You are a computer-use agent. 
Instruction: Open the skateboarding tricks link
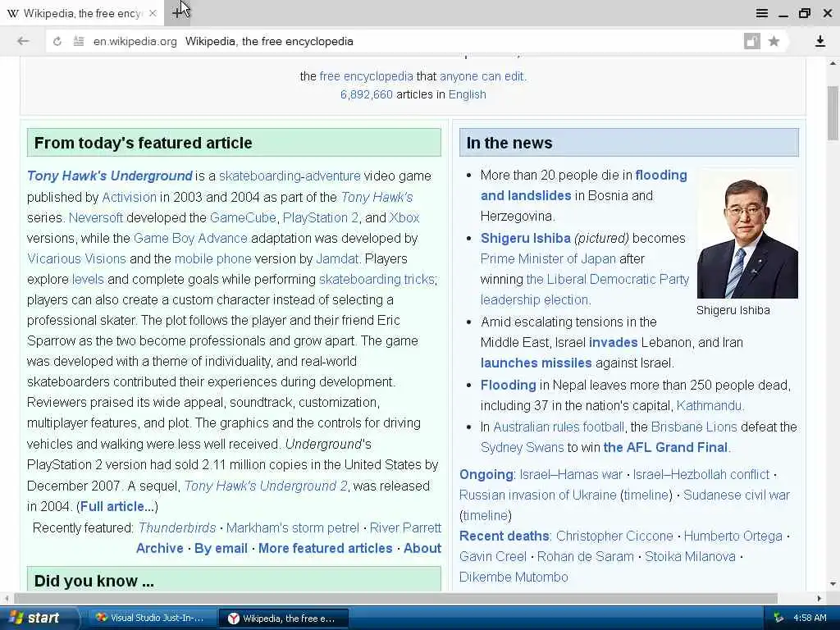pyautogui.click(x=377, y=279)
